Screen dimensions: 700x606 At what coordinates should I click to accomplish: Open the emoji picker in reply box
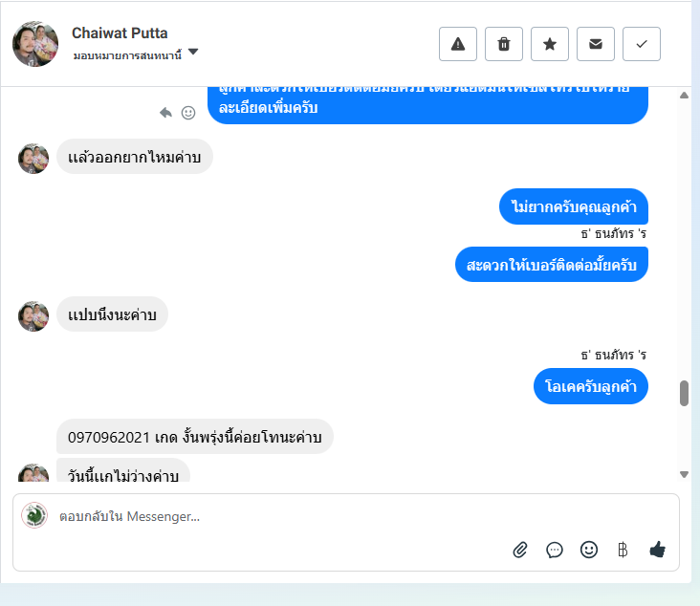(x=589, y=550)
